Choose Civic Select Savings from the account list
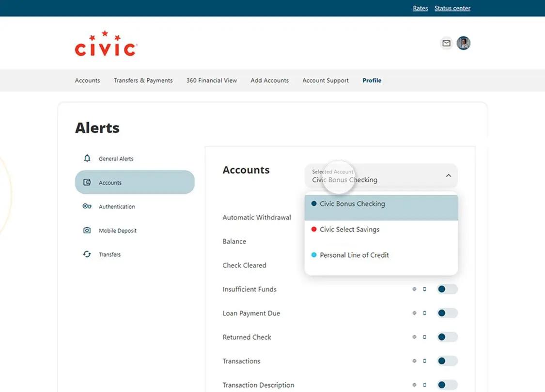 (x=349, y=229)
